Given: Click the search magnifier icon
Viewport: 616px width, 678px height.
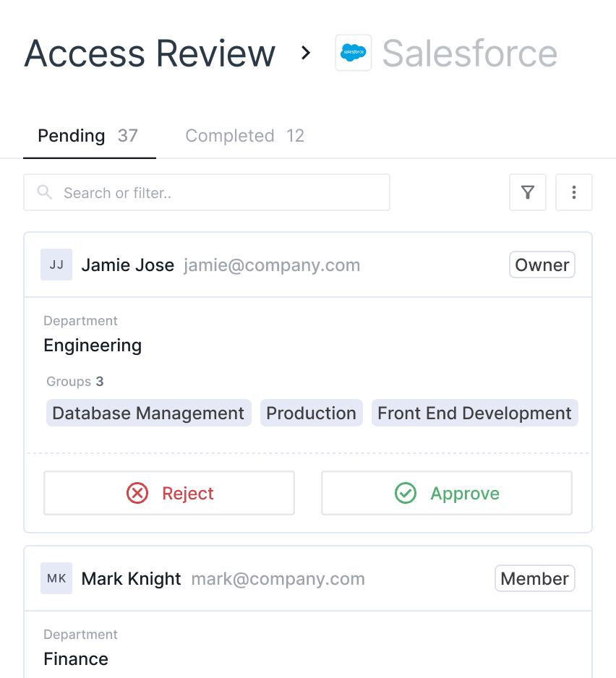Looking at the screenshot, I should click(45, 192).
